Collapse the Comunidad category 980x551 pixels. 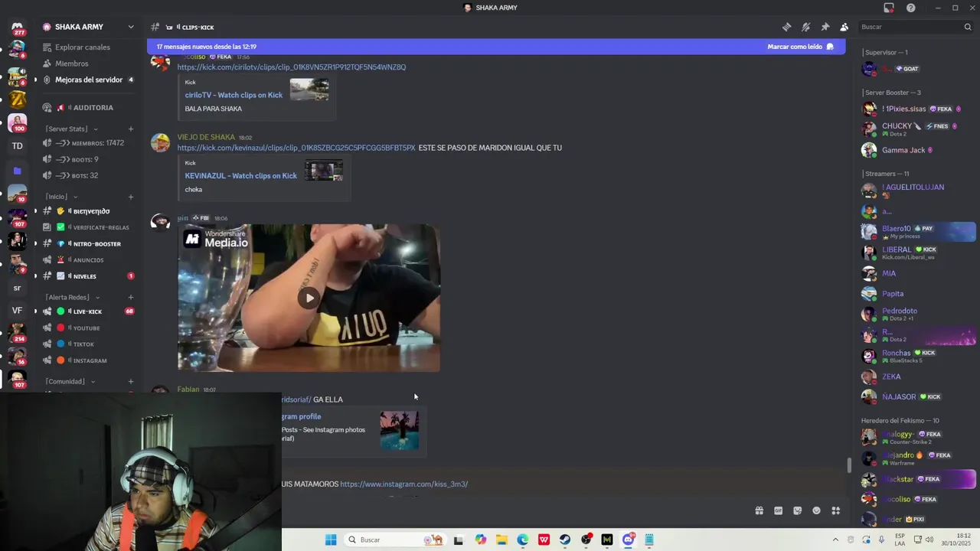70,381
